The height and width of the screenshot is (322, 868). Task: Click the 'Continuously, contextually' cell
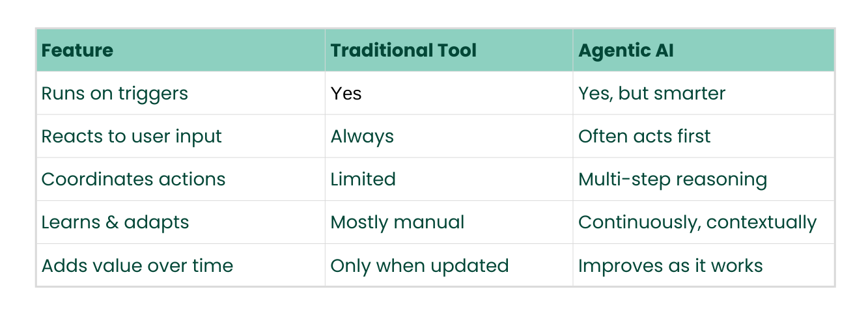[x=703, y=222]
